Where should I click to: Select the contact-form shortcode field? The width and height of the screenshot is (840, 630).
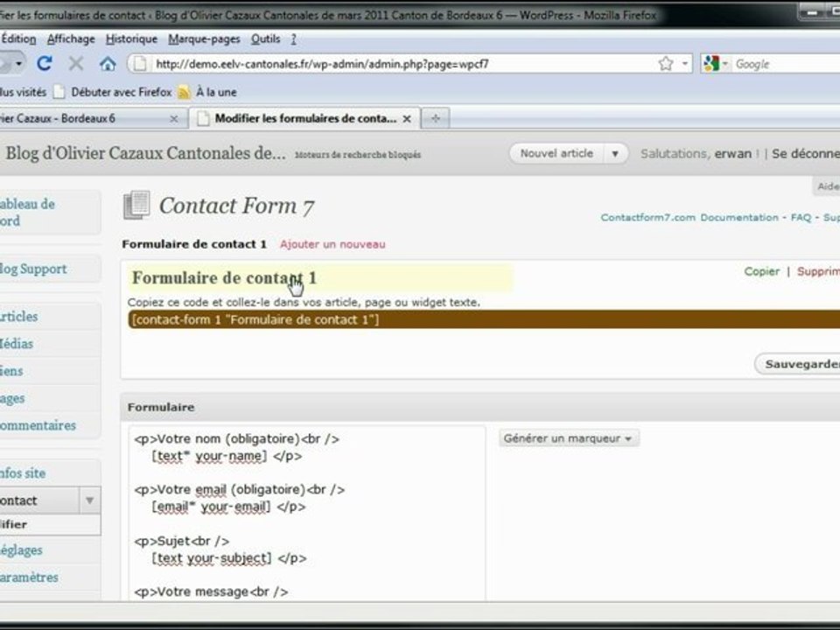[484, 320]
